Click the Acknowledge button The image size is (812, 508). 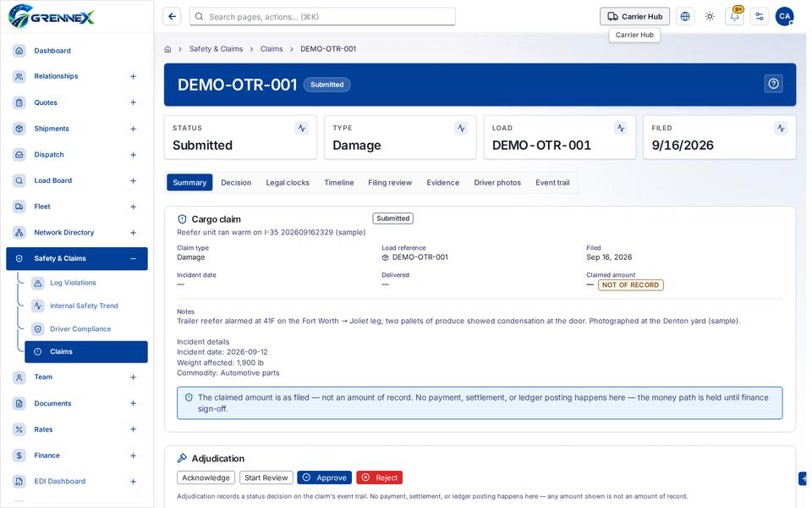point(206,478)
